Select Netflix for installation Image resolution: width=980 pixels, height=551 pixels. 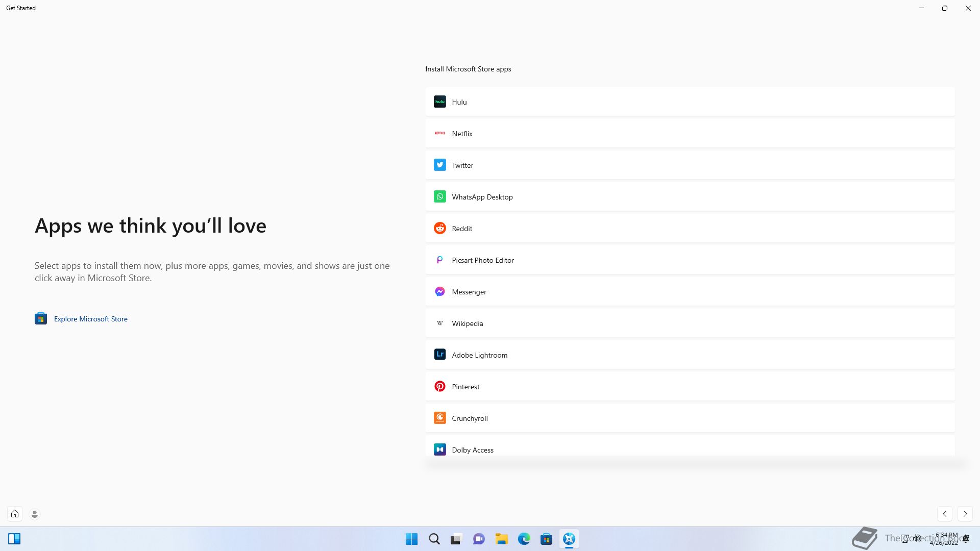coord(689,133)
